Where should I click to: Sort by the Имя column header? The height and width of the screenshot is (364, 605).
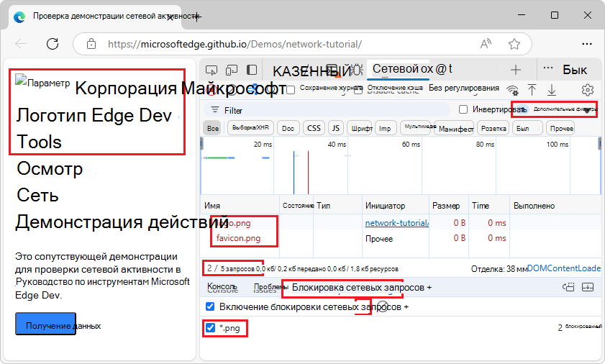click(x=240, y=206)
